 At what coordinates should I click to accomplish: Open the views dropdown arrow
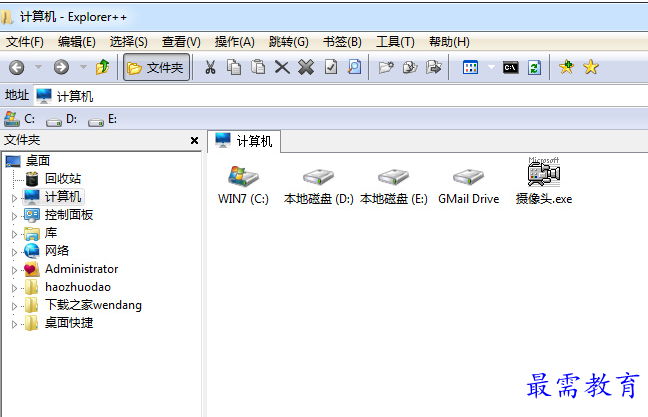(x=491, y=67)
